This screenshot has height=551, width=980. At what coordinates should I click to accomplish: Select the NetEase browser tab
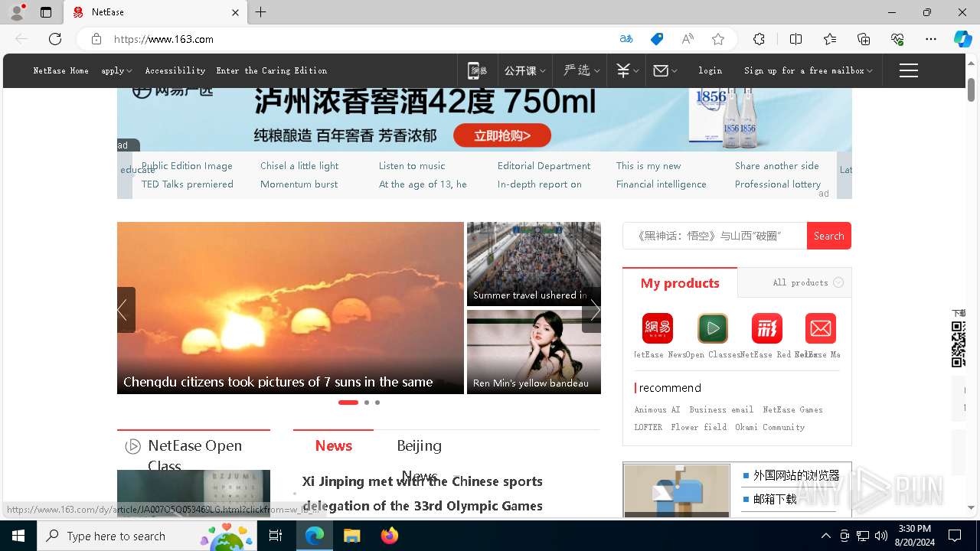(x=155, y=12)
